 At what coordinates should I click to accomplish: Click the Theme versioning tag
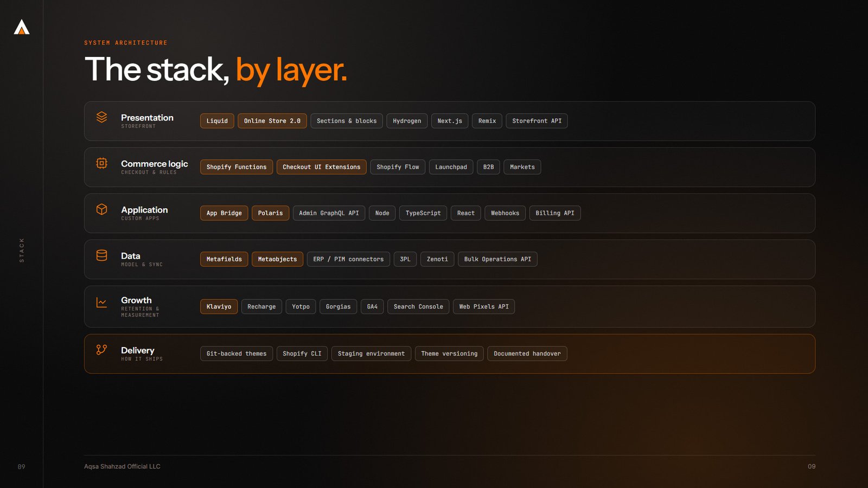point(449,354)
